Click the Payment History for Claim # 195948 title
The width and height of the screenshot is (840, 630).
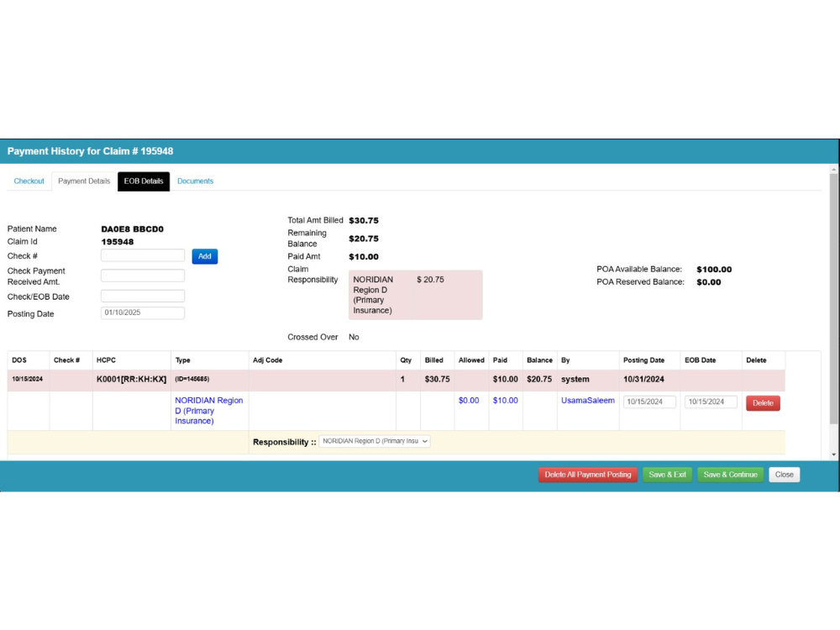[x=90, y=151]
